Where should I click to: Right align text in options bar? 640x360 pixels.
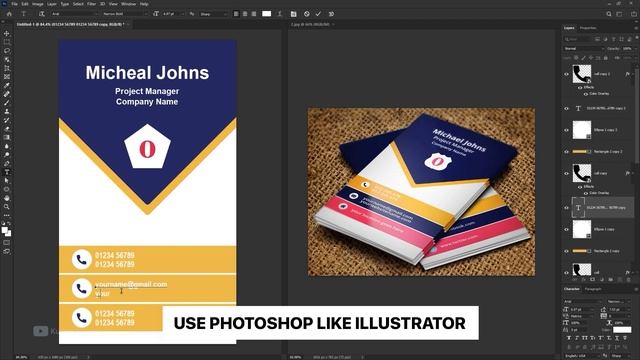click(x=254, y=14)
